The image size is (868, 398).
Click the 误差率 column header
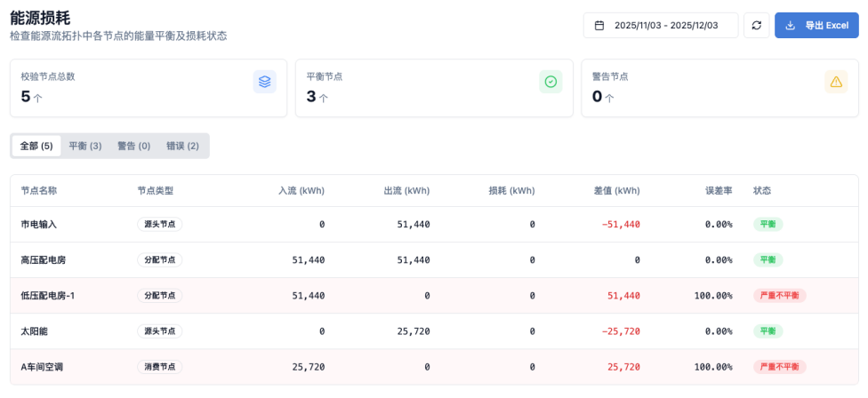(x=719, y=191)
